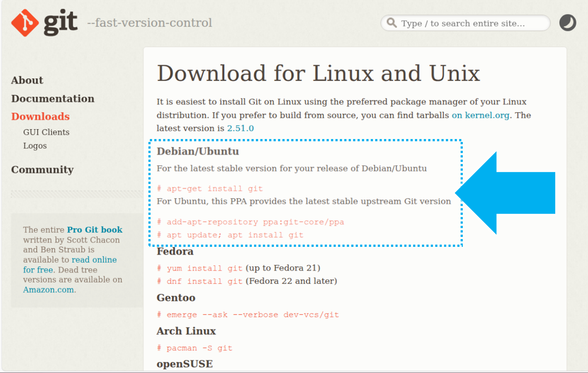
Task: Click the Gentoo heading
Action: (176, 298)
